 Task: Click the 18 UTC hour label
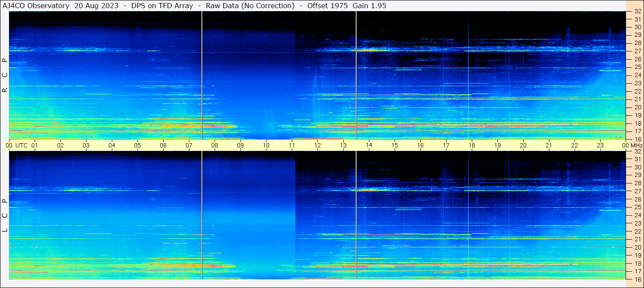pyautogui.click(x=472, y=145)
